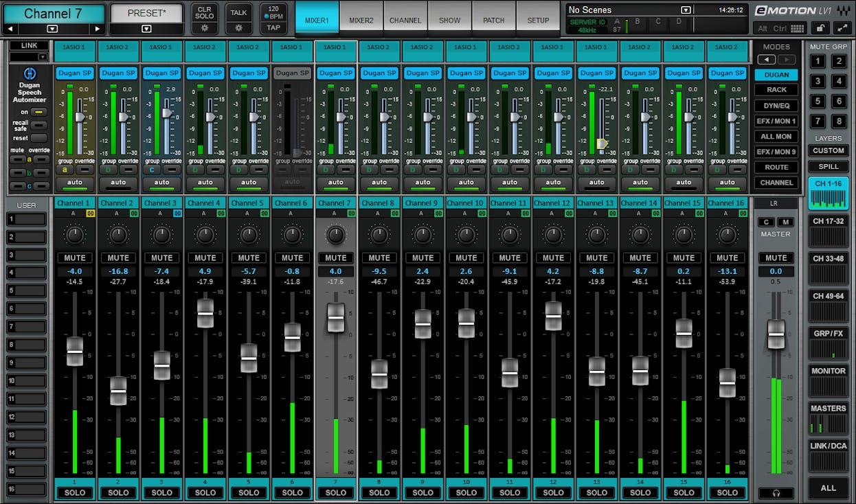Viewport: 856px width, 504px height.
Task: Click the Channel 3 pan knob
Action: pos(162,236)
